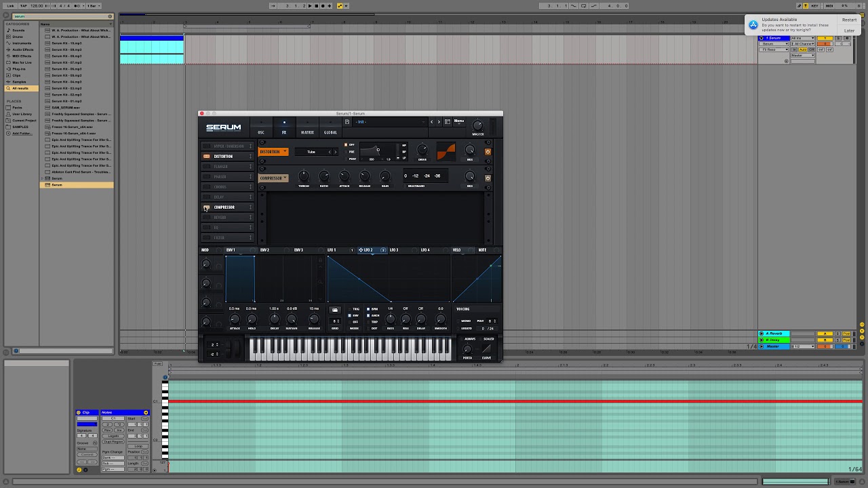868x488 pixels.
Task: Select previous distortion type next to Tube
Action: pyautogui.click(x=330, y=152)
